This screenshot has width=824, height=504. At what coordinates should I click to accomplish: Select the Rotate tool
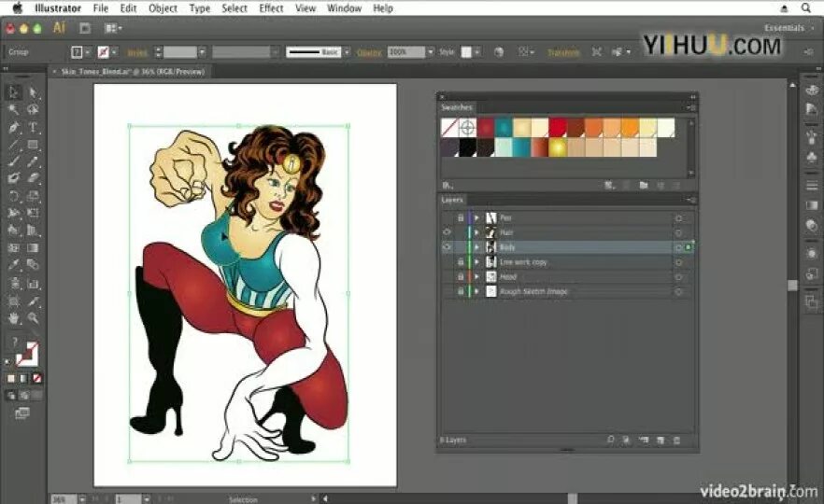pos(13,196)
